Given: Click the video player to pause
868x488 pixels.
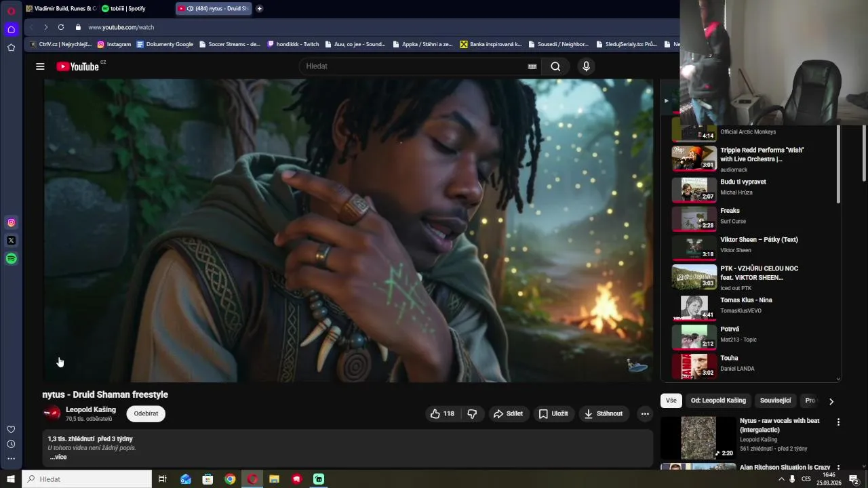Looking at the screenshot, I should [x=349, y=230].
